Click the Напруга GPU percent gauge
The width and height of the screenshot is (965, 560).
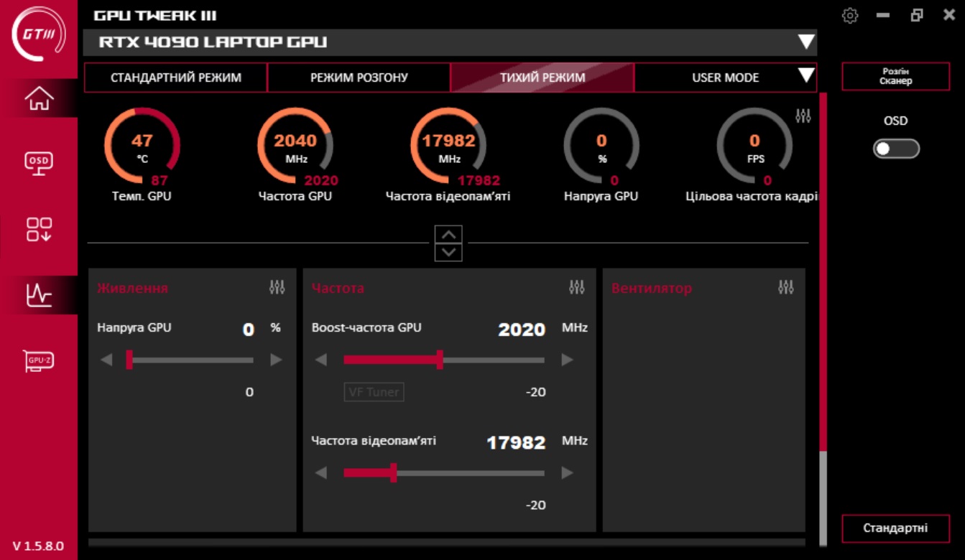tap(601, 147)
